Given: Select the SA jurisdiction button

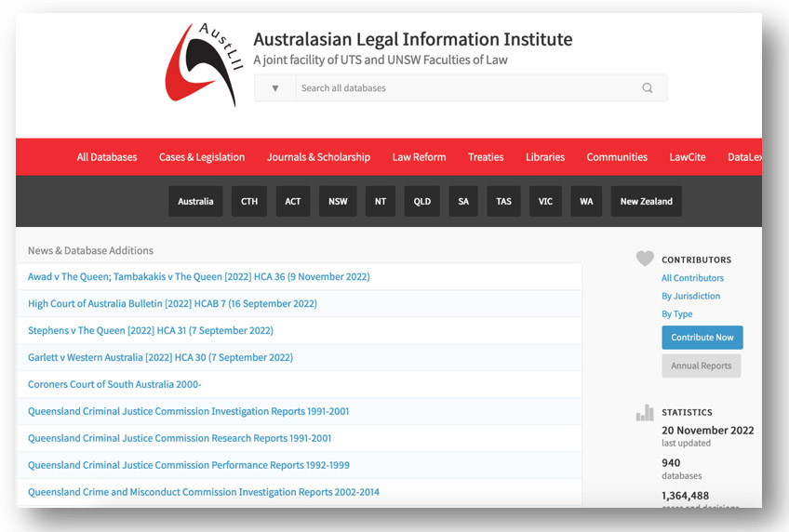Looking at the screenshot, I should pyautogui.click(x=463, y=201).
